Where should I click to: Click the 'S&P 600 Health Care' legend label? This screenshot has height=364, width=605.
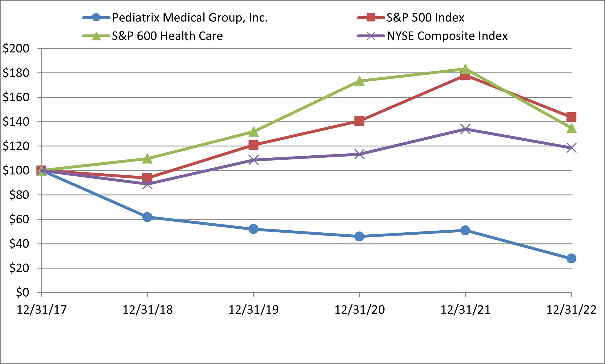tap(167, 36)
